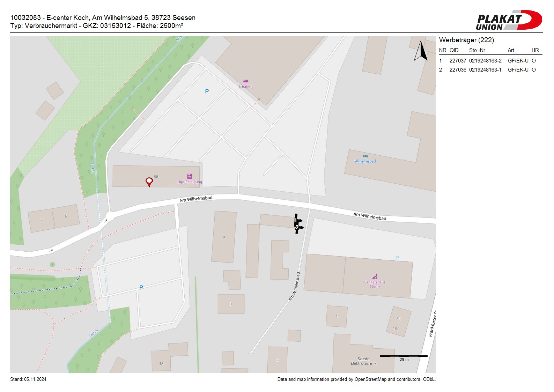
Task: Click the Plakat Union logo
Action: tap(509, 20)
